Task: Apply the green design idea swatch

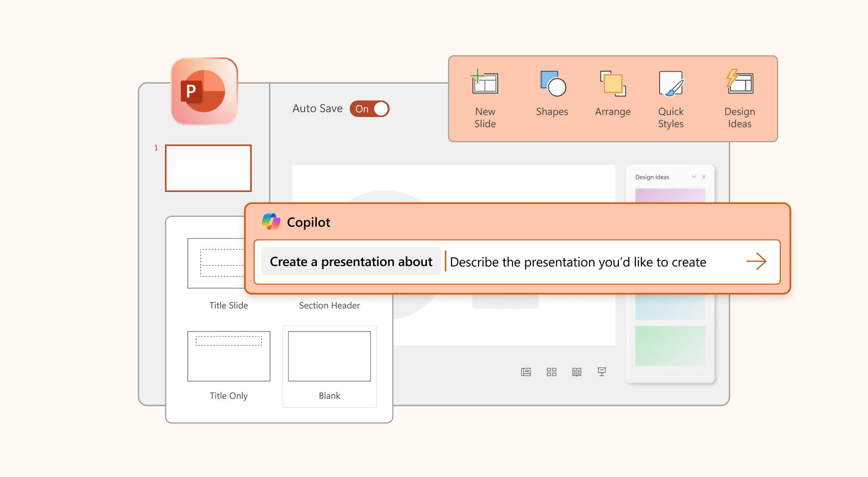Action: pos(670,346)
